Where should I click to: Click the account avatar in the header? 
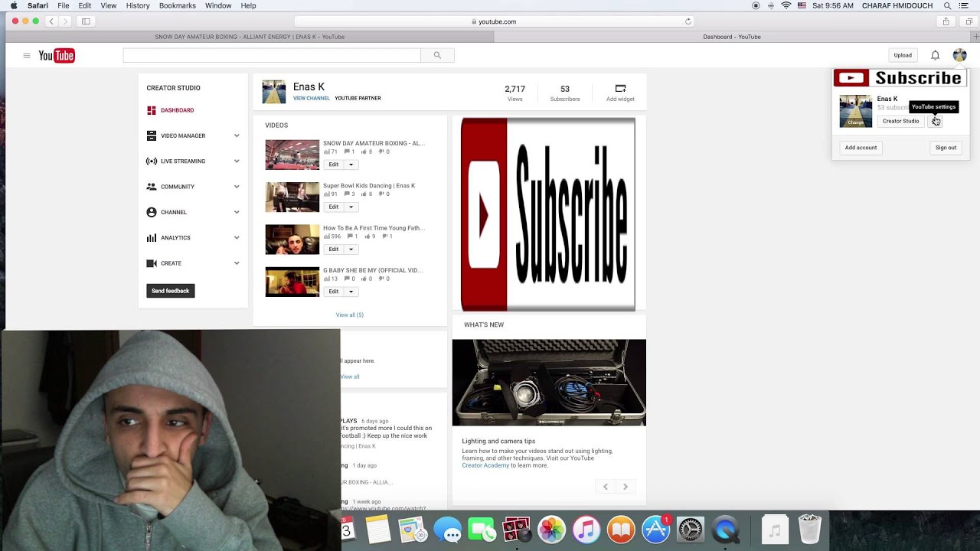tap(959, 55)
